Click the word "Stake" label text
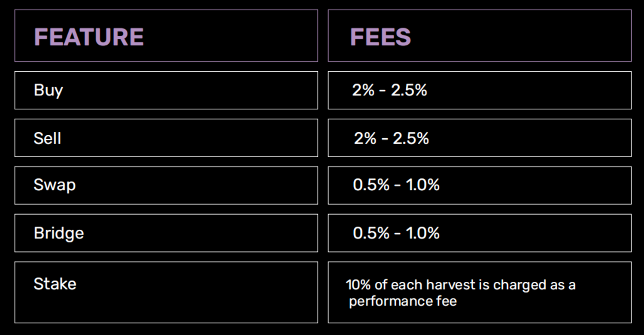Screen dimensions: 644x335 [x=55, y=284]
